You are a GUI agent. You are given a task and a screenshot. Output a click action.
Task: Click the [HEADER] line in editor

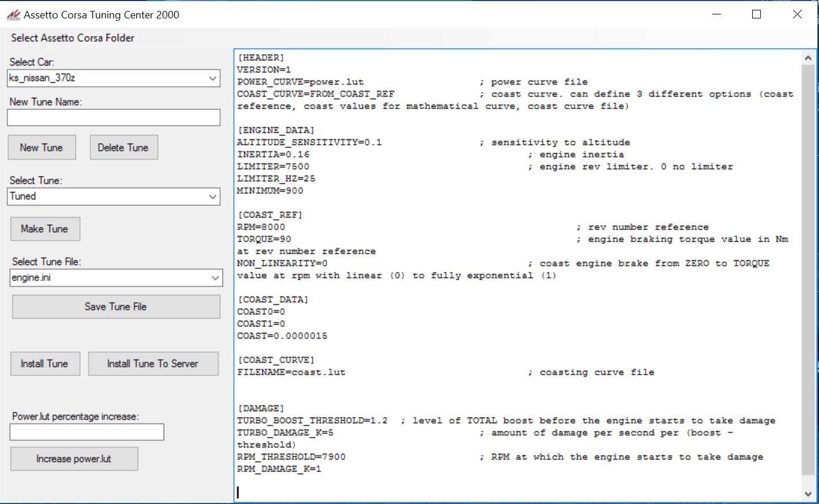click(261, 58)
